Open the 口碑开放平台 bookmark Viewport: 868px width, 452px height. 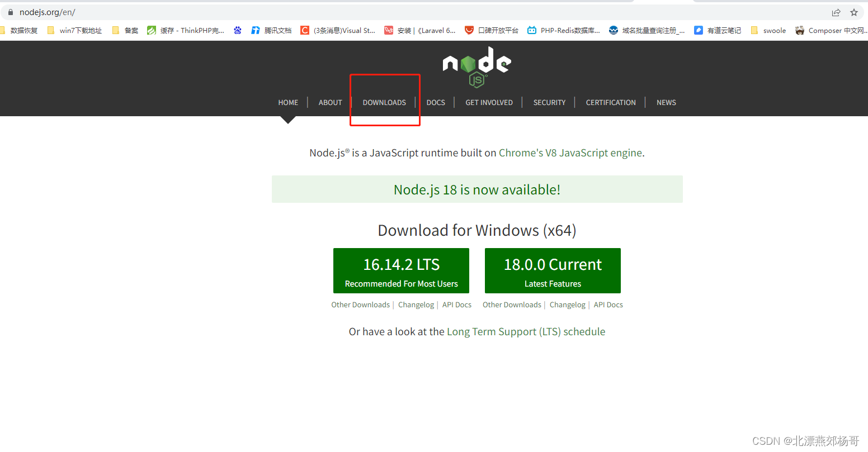pos(492,31)
